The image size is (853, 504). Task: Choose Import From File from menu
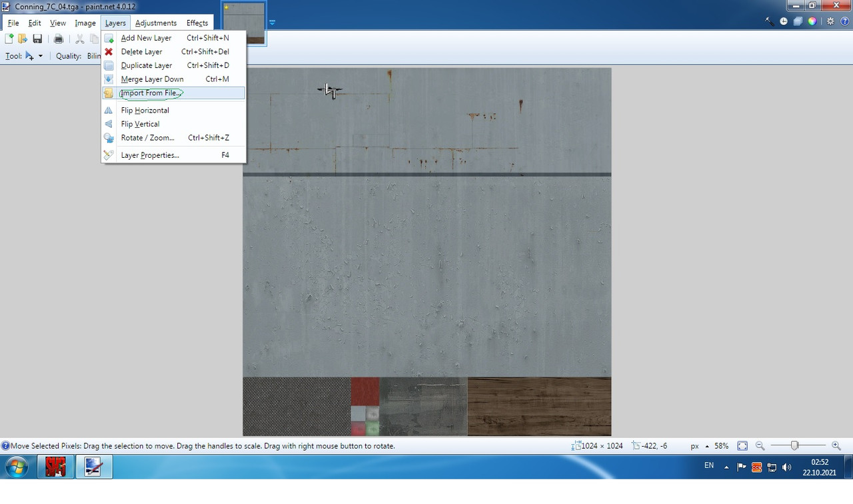[174, 93]
